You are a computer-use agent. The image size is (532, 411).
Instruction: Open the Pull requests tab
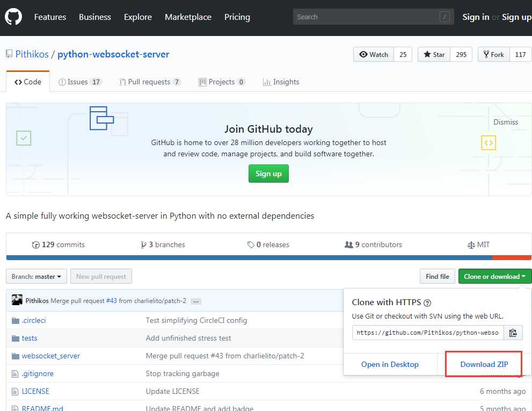150,82
